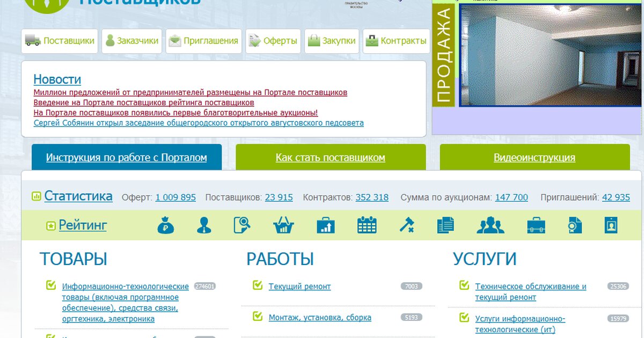The width and height of the screenshot is (644, 338).
Task: Click the ПРОДАЖА room advertisement image
Action: [x=550, y=55]
